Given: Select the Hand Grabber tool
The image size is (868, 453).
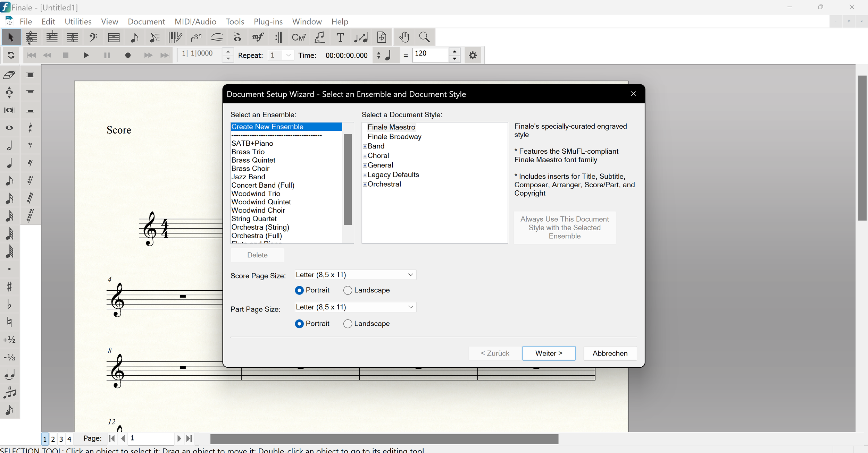Looking at the screenshot, I should coord(404,37).
